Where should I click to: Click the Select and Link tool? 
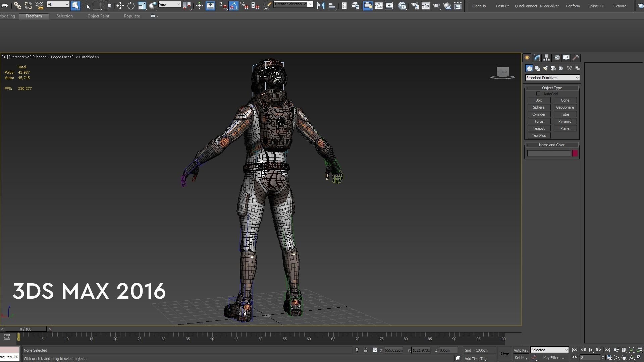click(x=17, y=6)
